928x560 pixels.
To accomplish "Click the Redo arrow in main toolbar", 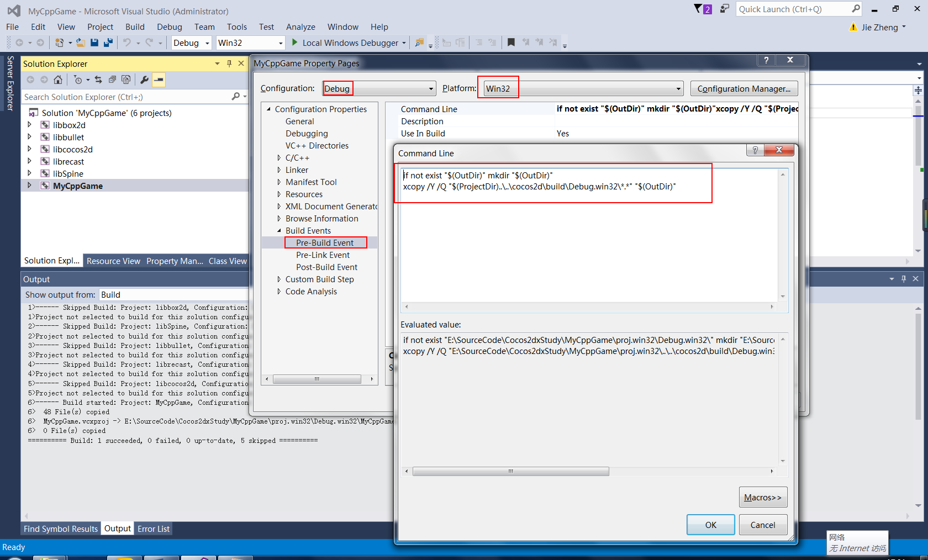I will click(x=149, y=43).
